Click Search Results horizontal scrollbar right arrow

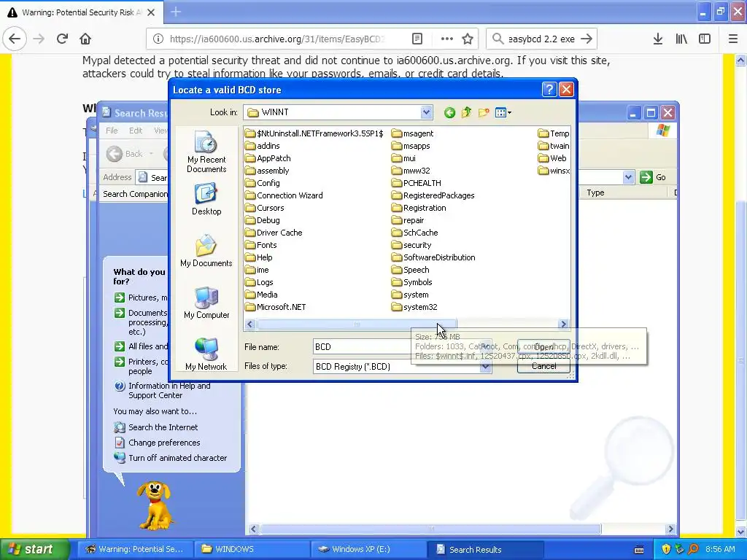click(x=671, y=529)
